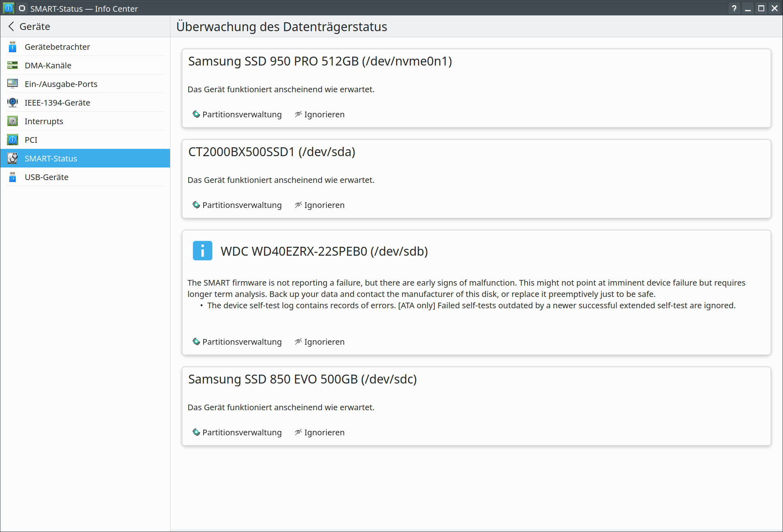Click the partition manager icon for CT2000BX500SSD1

tap(196, 205)
